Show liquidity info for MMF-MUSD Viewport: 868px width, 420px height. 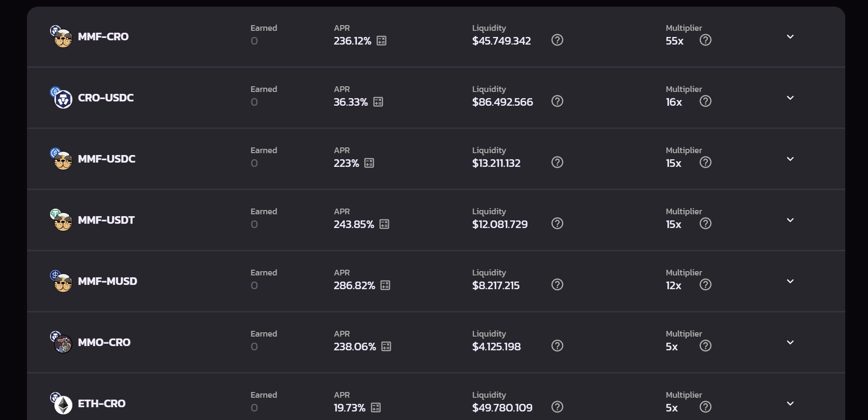tap(557, 284)
